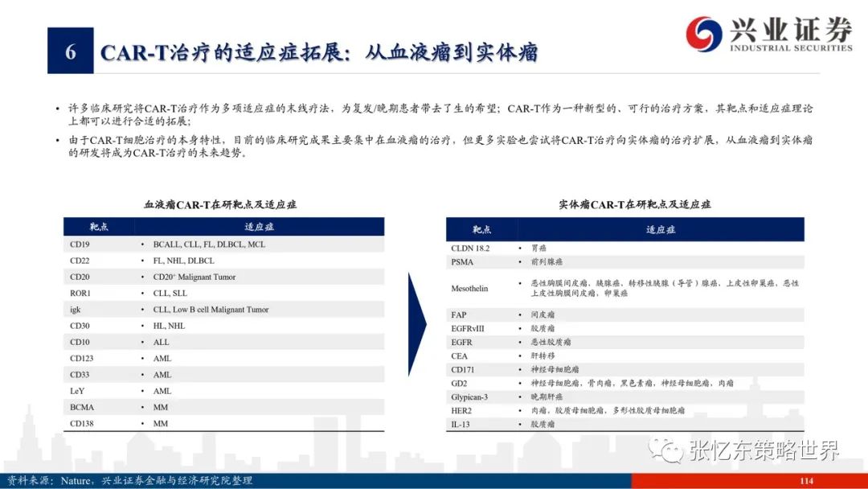Click the HER2 row's indication list
Screen dimensions: 868x489
(608, 411)
